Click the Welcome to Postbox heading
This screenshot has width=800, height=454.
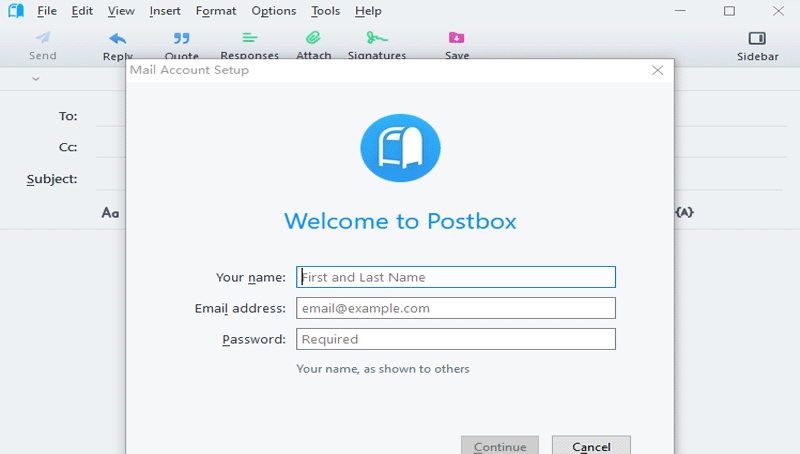pyautogui.click(x=400, y=221)
